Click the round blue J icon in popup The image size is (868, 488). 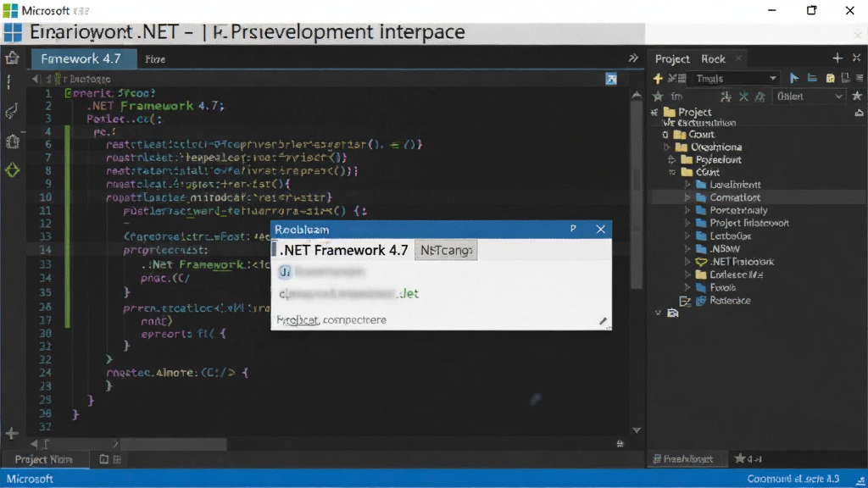285,272
